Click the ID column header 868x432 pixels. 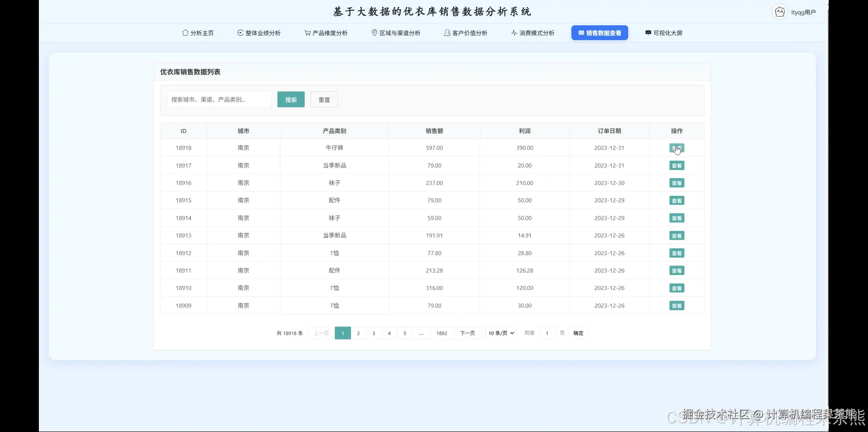[184, 131]
